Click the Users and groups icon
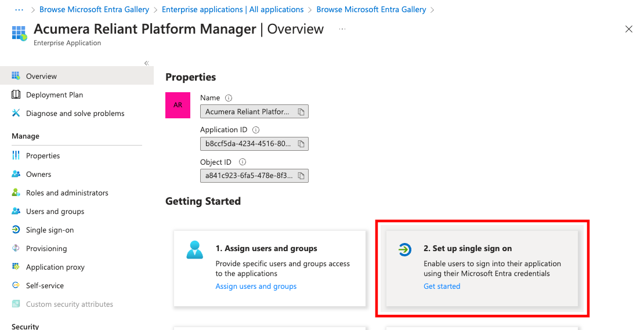Screen dimensions: 644x330 (x=16, y=211)
